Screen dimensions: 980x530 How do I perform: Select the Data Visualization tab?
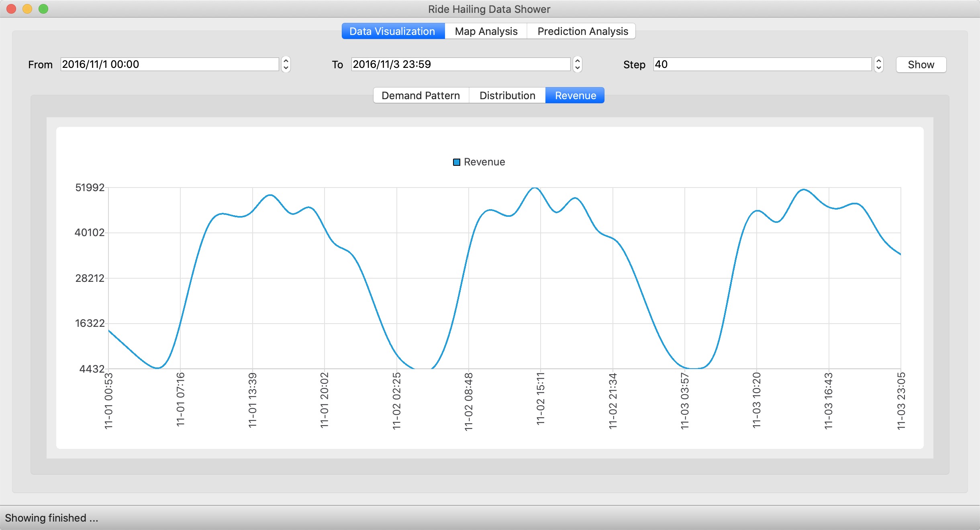392,31
